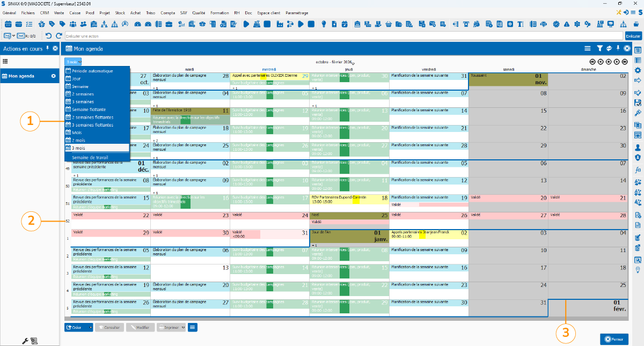This screenshot has height=346, width=644.
Task: Close the Mon agenda tab in sidebar
Action: tap(53, 76)
